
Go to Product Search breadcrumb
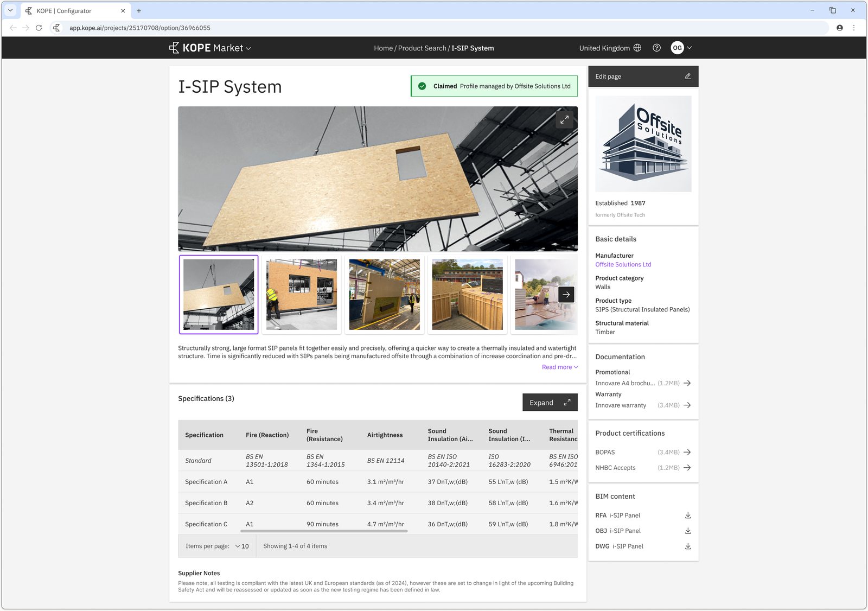tap(422, 48)
